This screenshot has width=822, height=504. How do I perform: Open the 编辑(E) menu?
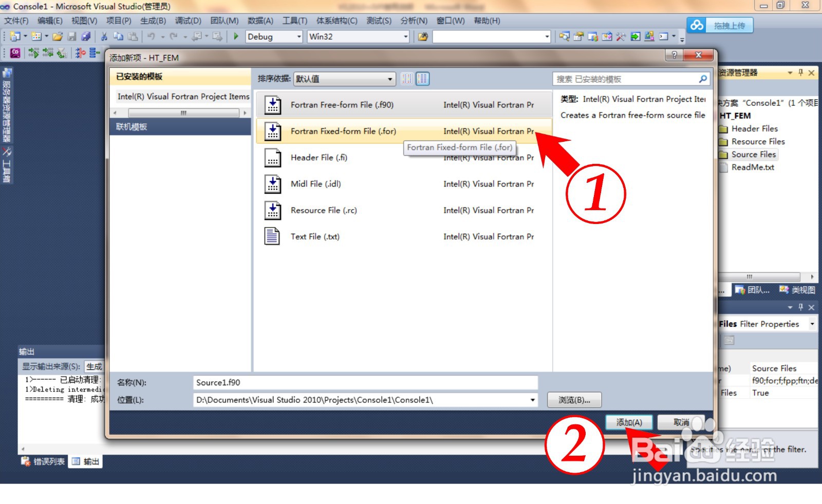coord(50,21)
